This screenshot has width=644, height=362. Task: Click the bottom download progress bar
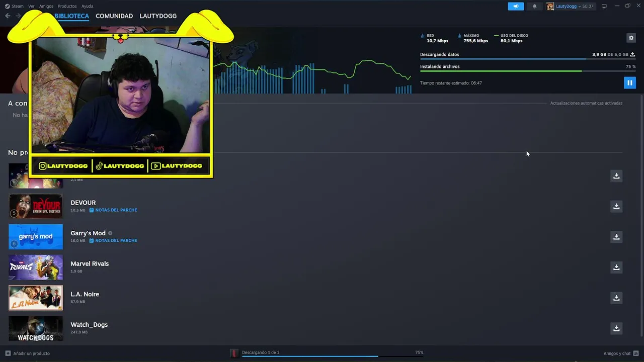pos(332,356)
